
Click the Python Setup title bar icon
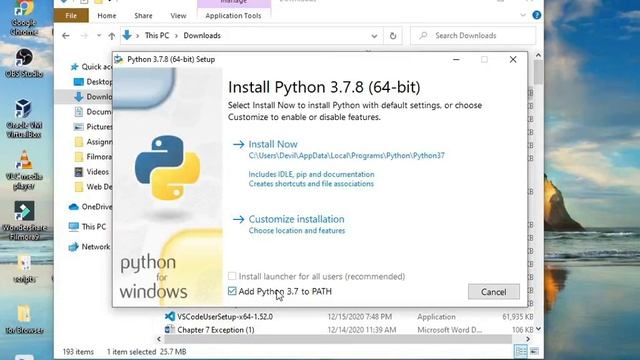tap(119, 60)
